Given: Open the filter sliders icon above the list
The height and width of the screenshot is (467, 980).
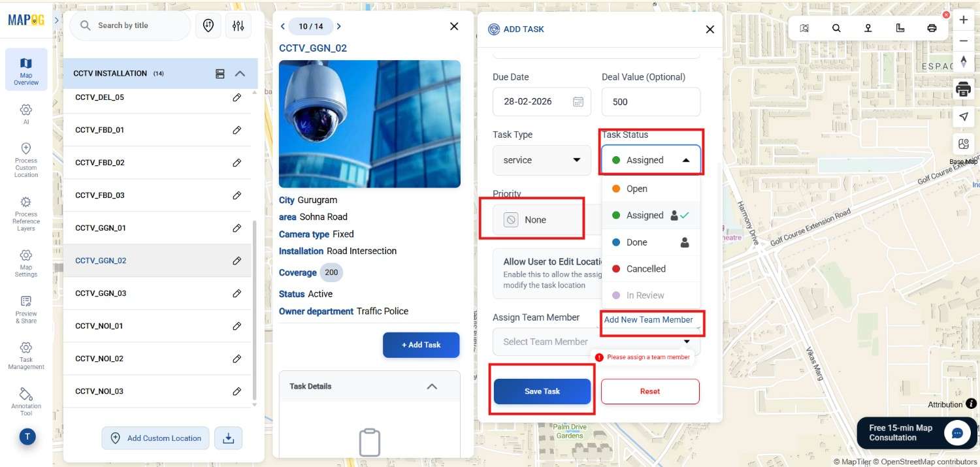Looking at the screenshot, I should tap(238, 25).
